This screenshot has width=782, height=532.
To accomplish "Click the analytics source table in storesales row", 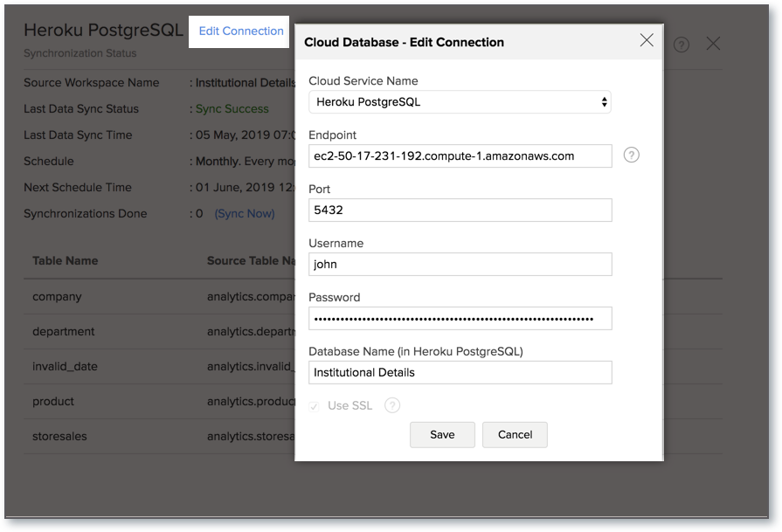I will (251, 436).
